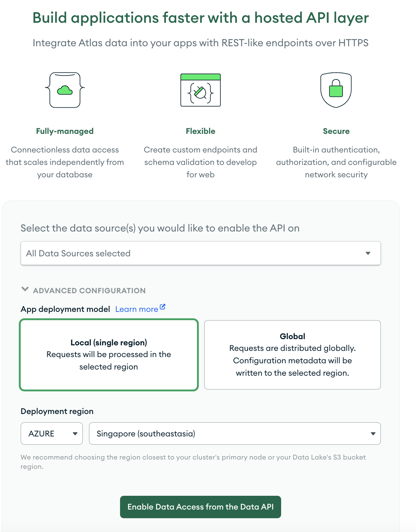Open the Learn more link
The height and width of the screenshot is (532, 416).
coord(137,309)
